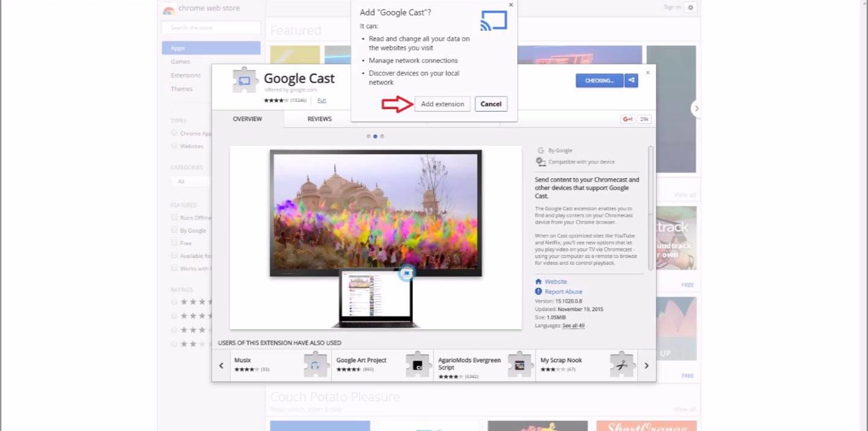Click the Google Art Project puzzle icon
The height and width of the screenshot is (431, 868).
(417, 365)
